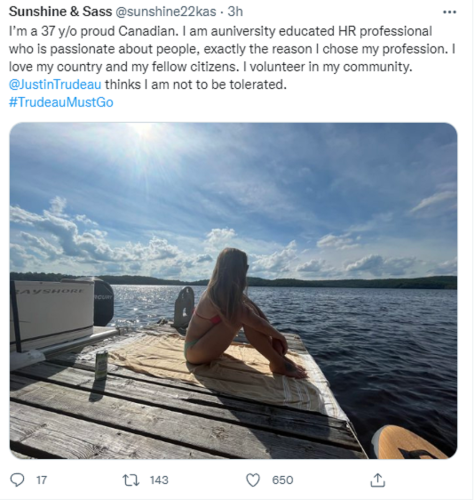Image resolution: width=475 pixels, height=500 pixels.
Task: Click the @sunshine22kas handle
Action: click(166, 12)
